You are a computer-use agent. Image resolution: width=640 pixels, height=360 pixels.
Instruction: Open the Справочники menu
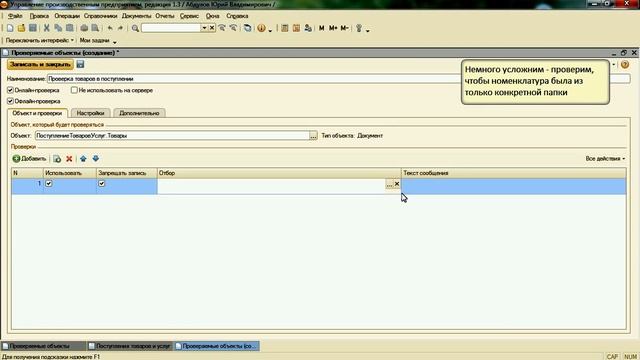(x=100, y=16)
